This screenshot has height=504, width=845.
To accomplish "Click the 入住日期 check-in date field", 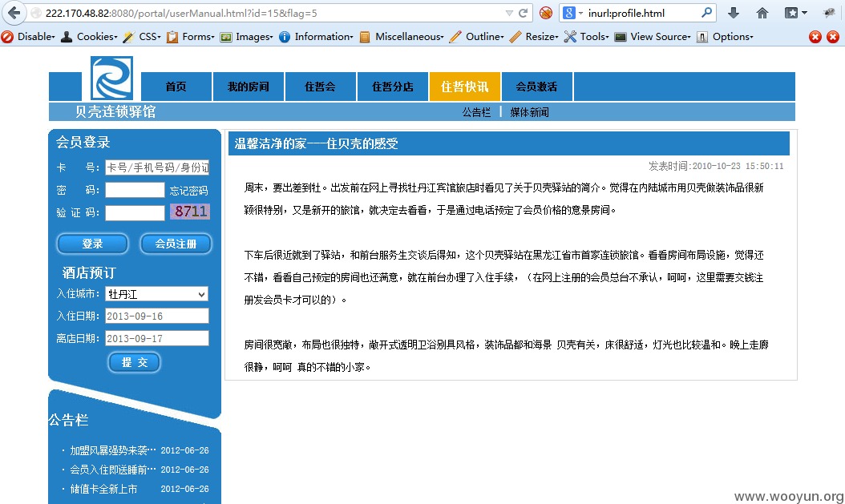I will (157, 316).
